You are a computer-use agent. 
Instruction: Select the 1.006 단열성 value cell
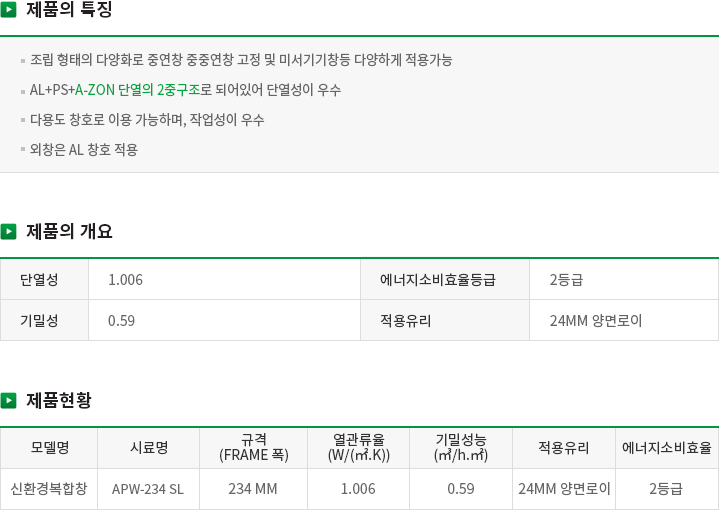pyautogui.click(x=225, y=279)
